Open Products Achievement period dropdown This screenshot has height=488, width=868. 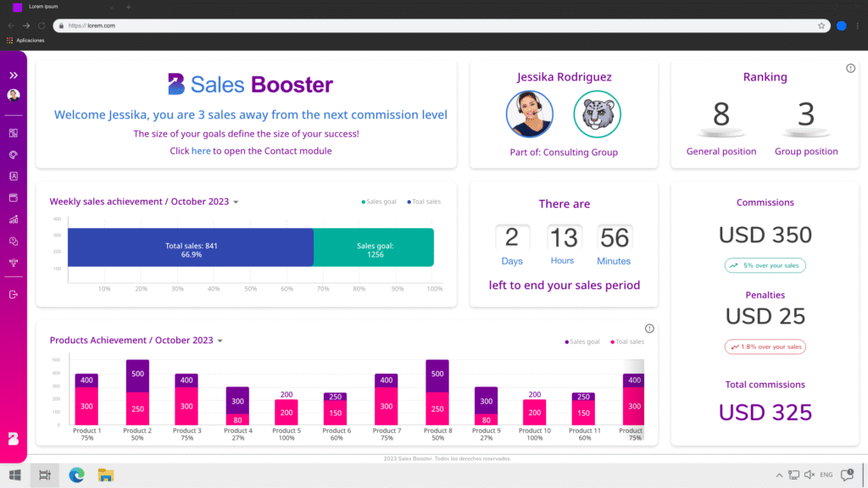coord(220,341)
